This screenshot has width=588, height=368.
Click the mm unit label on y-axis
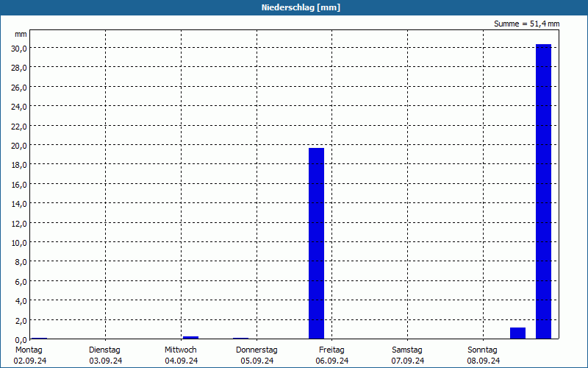coord(21,34)
